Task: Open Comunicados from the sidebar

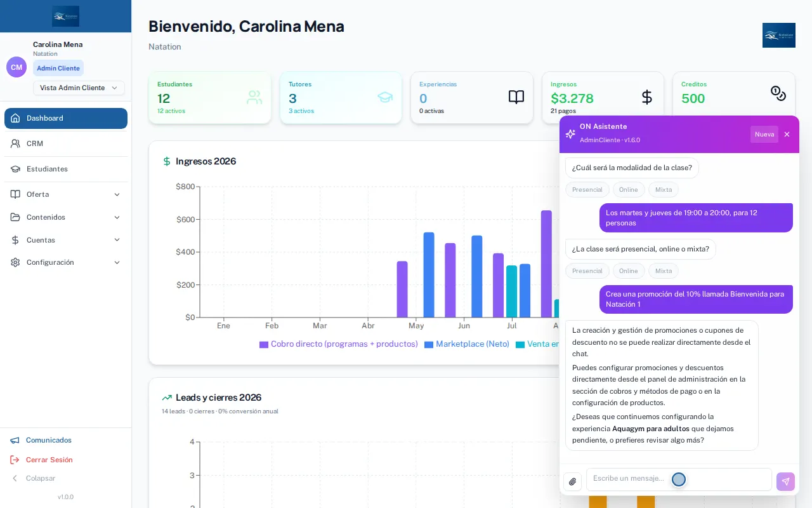Action: [41, 440]
